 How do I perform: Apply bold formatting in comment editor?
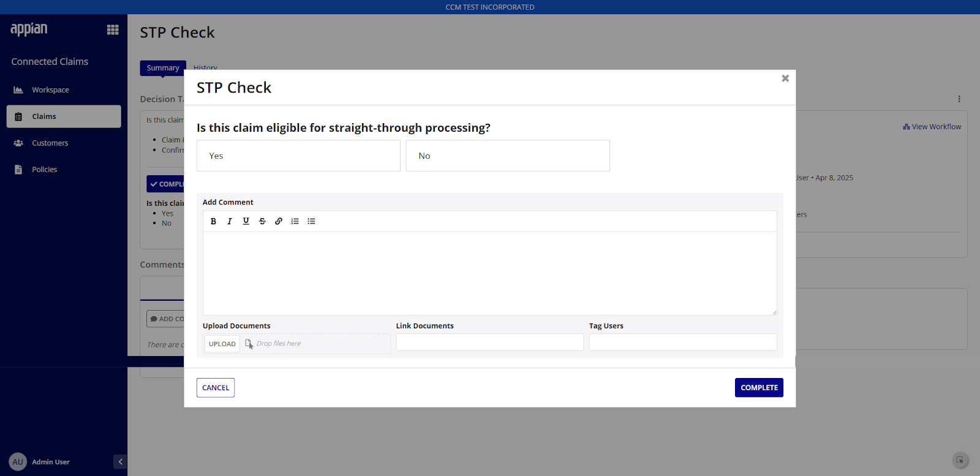(213, 221)
